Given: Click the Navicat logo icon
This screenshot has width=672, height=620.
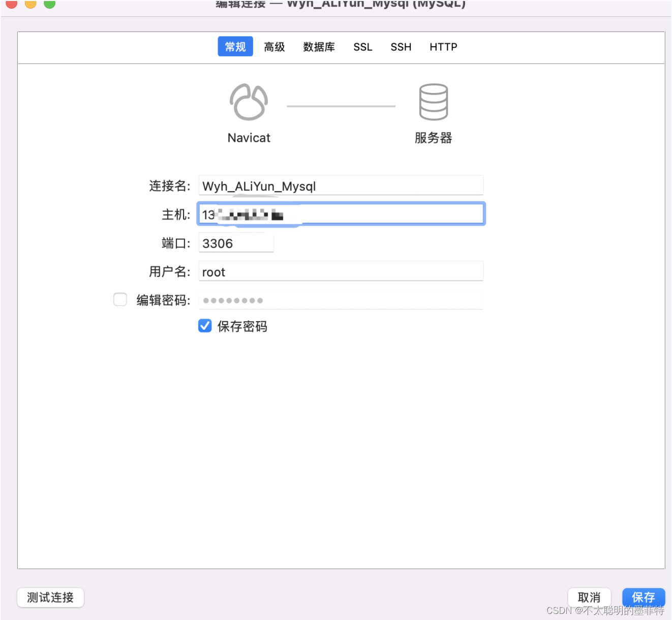Looking at the screenshot, I should coord(249,102).
